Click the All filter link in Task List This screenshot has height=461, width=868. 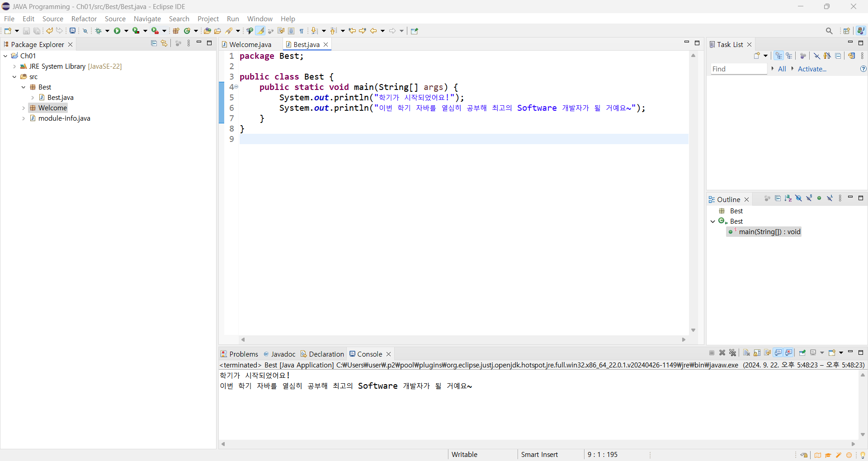click(x=782, y=69)
